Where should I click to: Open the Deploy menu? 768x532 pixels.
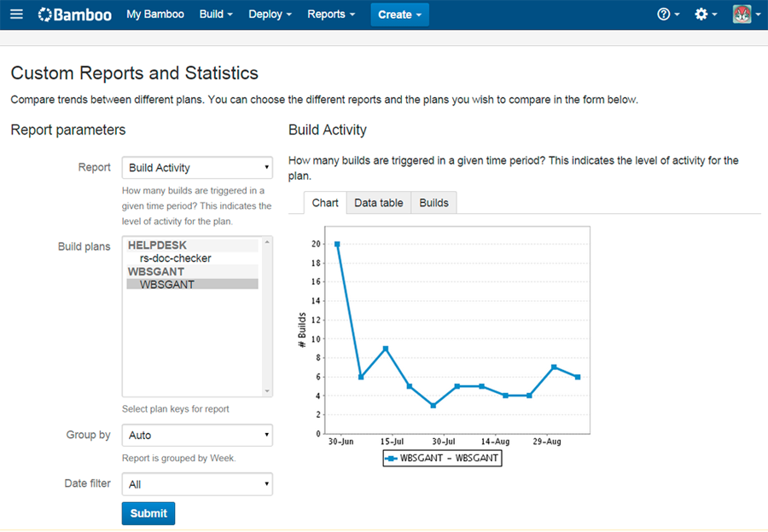pyautogui.click(x=270, y=14)
